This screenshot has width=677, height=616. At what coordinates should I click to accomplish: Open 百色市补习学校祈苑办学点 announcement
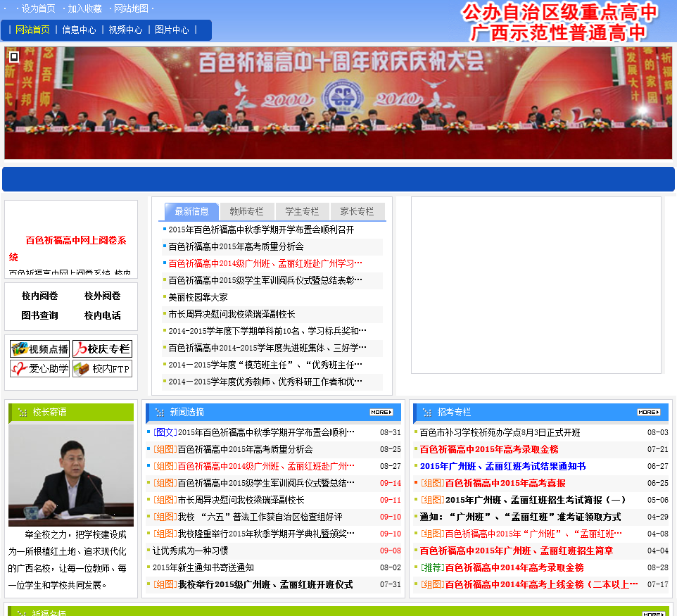500,432
